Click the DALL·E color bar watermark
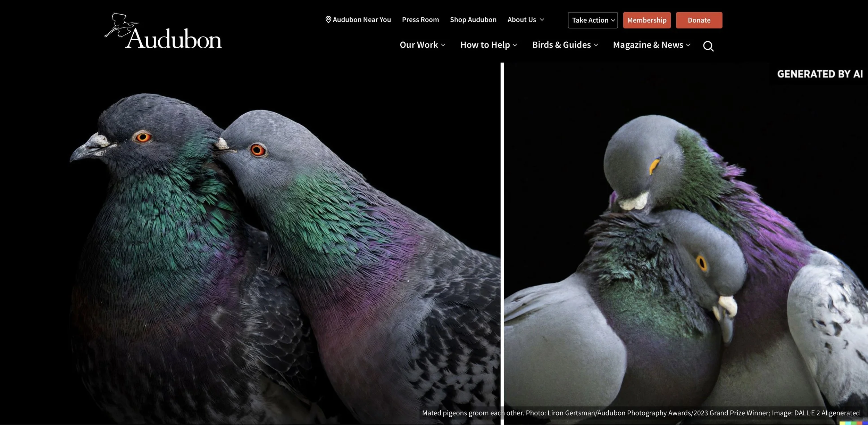The image size is (868, 425). [853, 423]
